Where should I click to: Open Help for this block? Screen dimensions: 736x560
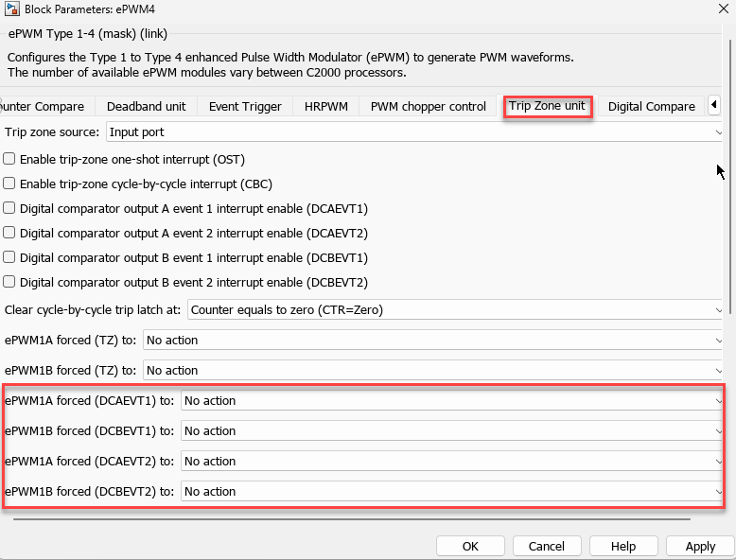(x=622, y=546)
